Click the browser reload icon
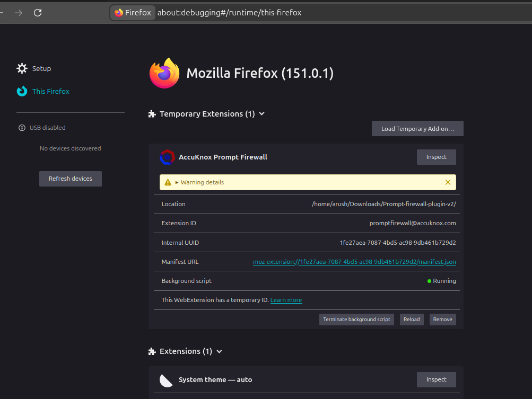 coord(38,13)
